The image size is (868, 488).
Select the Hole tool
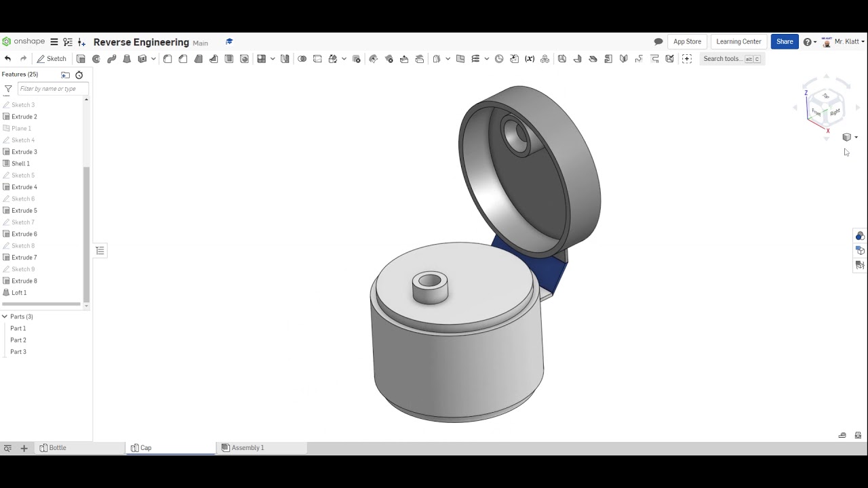[245, 59]
